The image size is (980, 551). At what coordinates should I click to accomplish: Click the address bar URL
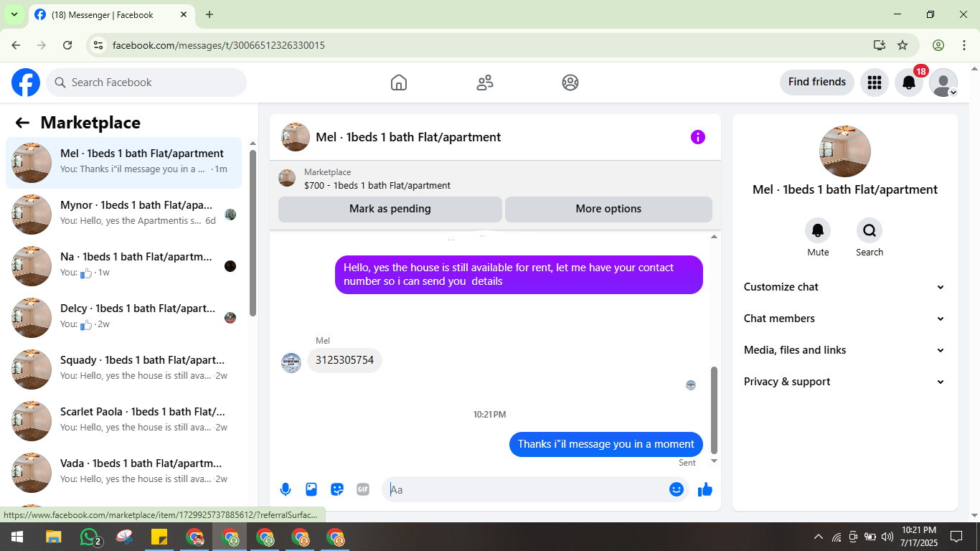(x=219, y=45)
